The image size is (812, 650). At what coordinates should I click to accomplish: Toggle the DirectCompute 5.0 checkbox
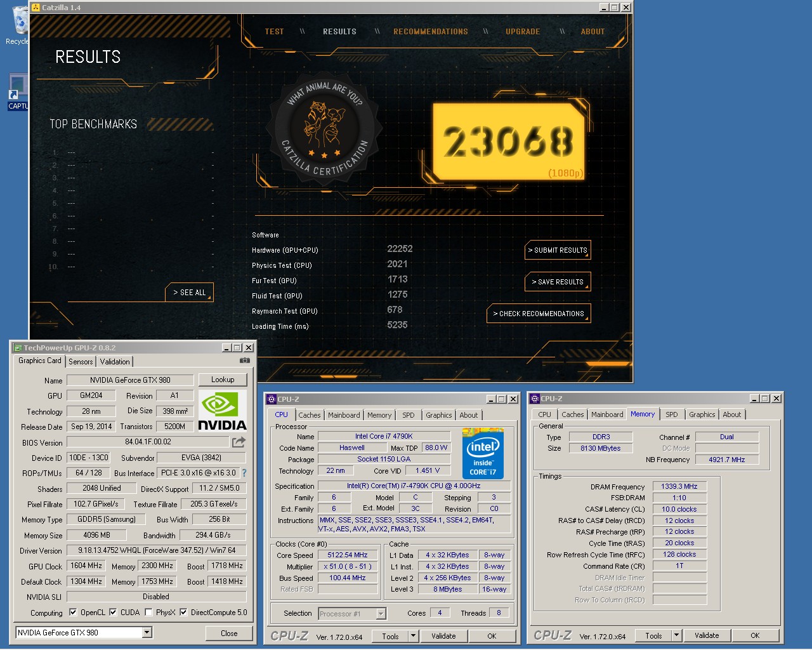183,613
